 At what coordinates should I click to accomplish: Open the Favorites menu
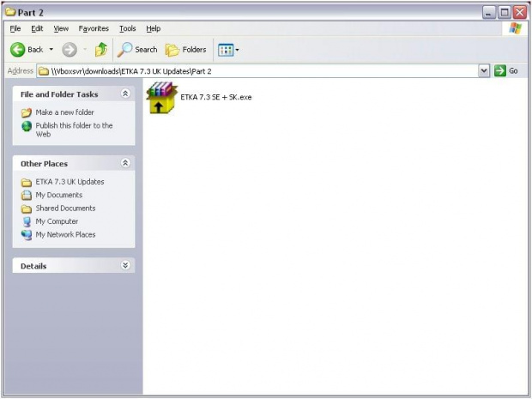point(94,28)
